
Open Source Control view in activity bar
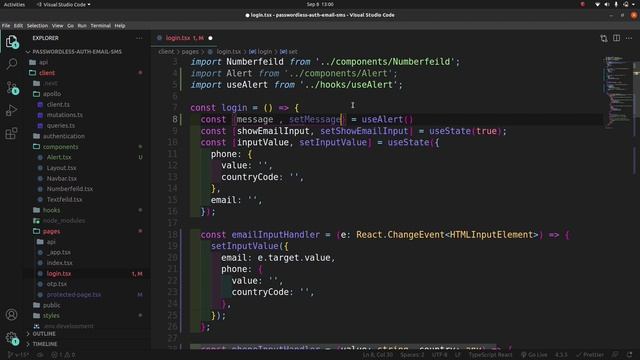(11, 87)
